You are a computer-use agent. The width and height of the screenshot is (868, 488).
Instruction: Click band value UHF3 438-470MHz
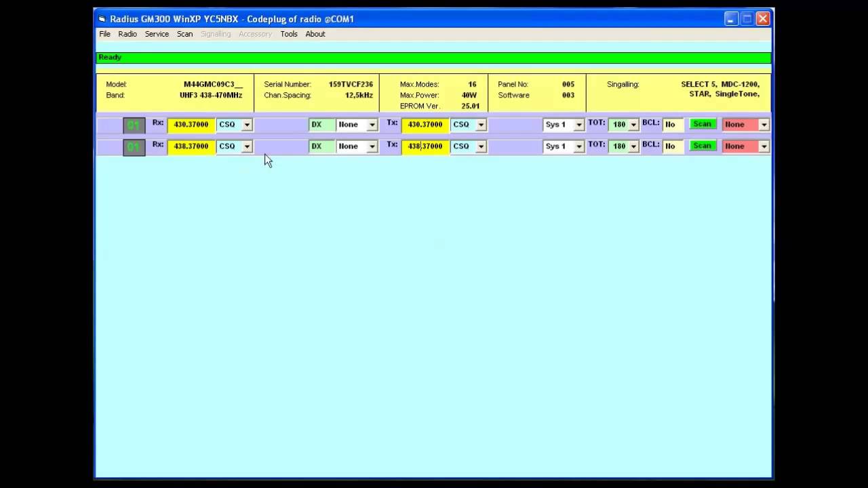pos(211,96)
